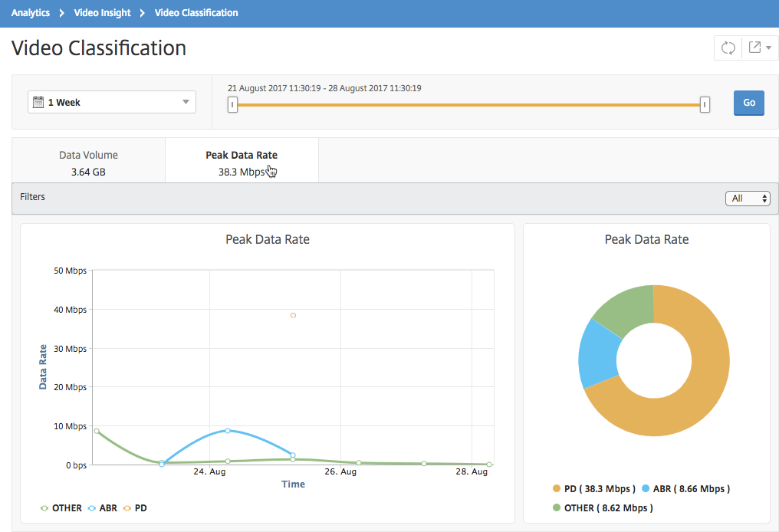Click Video Classification breadcrumb

click(196, 13)
